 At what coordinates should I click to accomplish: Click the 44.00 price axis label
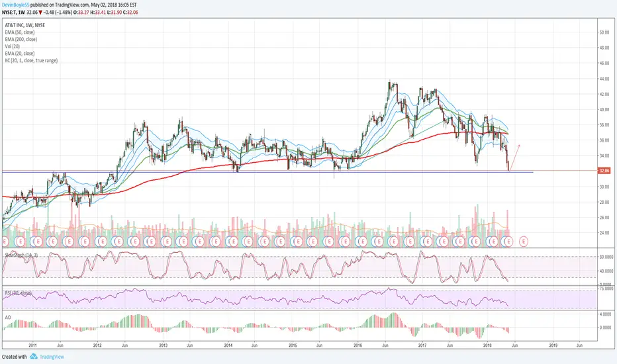coord(604,79)
